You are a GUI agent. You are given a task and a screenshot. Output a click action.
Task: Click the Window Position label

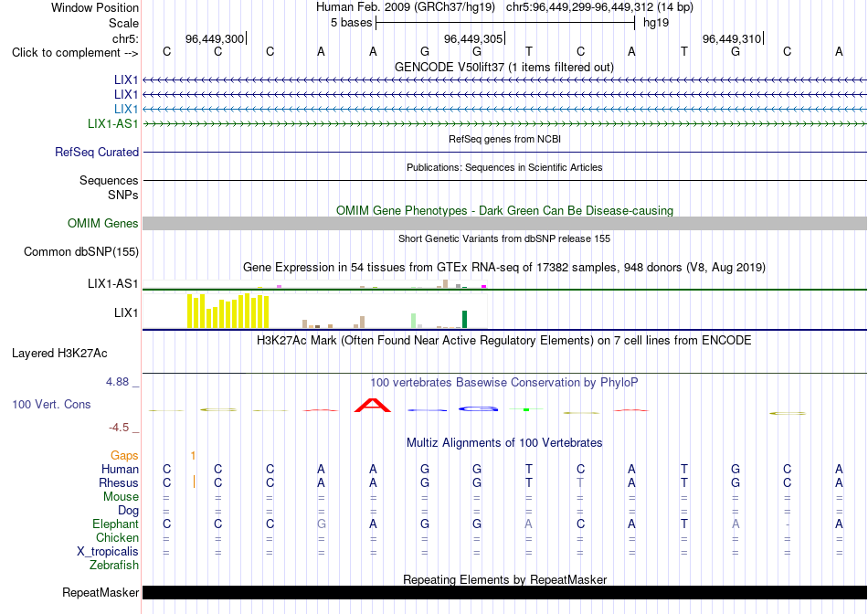95,7
